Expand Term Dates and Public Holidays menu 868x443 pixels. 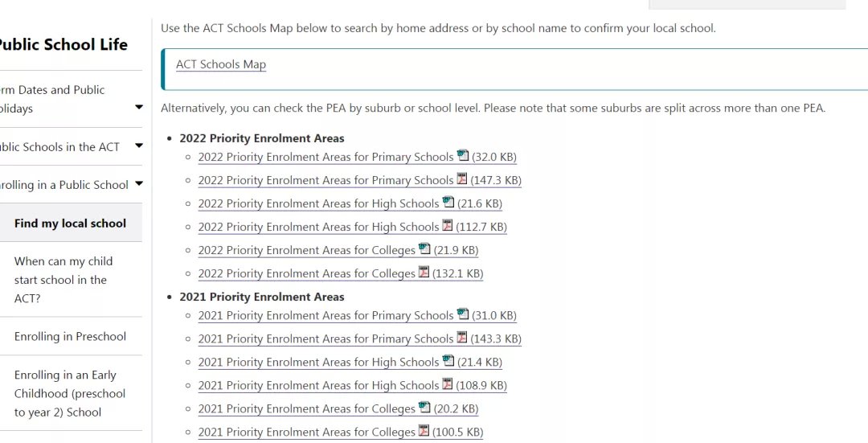click(139, 108)
